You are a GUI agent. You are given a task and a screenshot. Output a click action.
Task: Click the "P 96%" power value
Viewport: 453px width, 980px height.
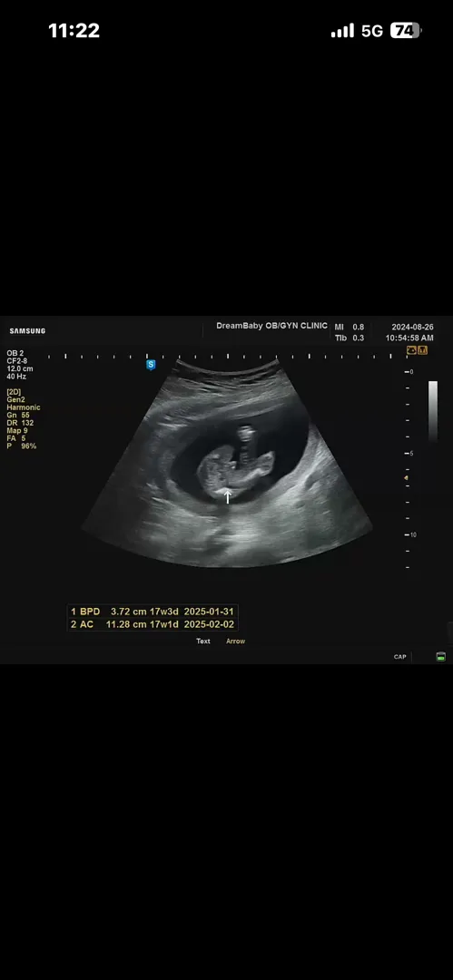click(21, 446)
